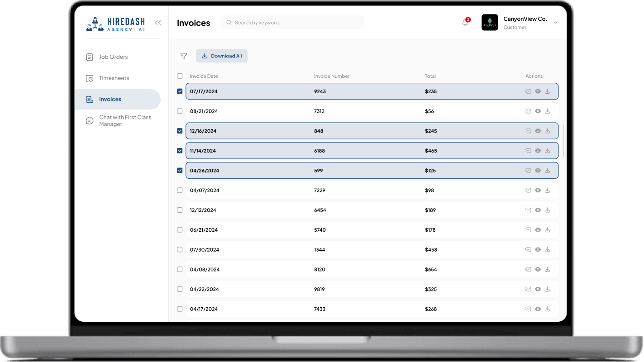Download invoice 6454
644x362 pixels.
coord(548,210)
